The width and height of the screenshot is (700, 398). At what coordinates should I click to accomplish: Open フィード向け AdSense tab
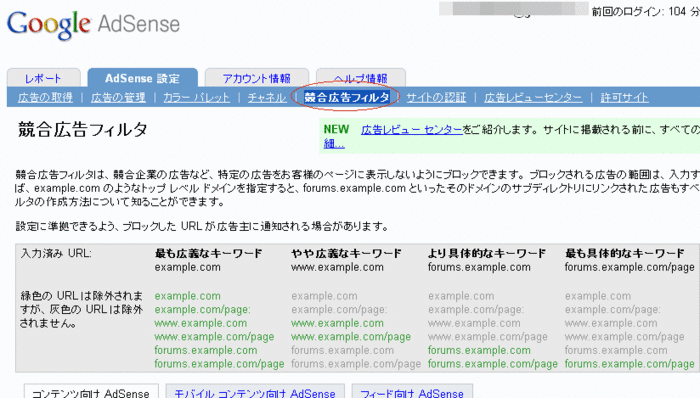[x=412, y=392]
